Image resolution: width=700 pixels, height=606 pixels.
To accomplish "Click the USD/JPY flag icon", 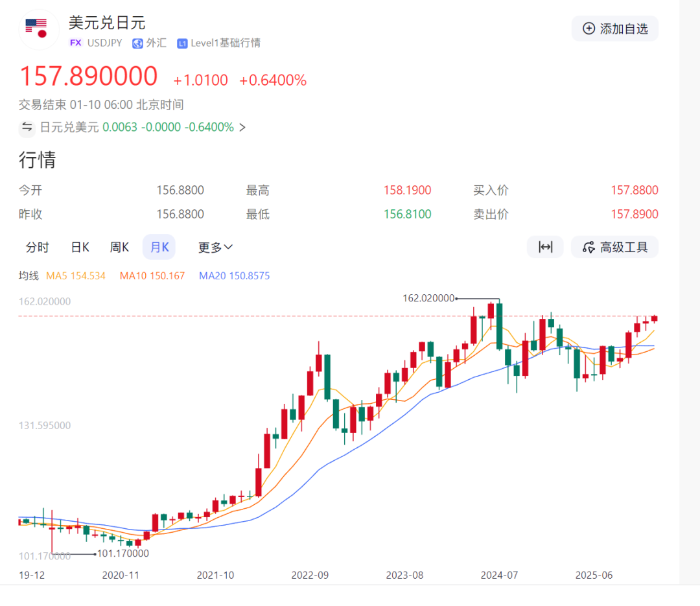I will point(36,29).
